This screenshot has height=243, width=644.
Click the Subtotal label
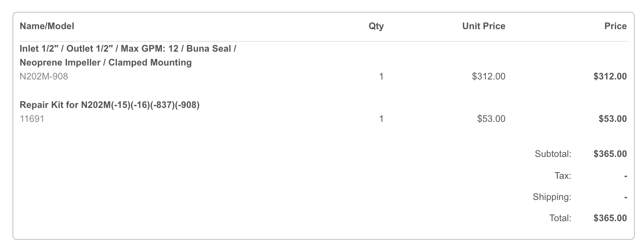point(553,154)
